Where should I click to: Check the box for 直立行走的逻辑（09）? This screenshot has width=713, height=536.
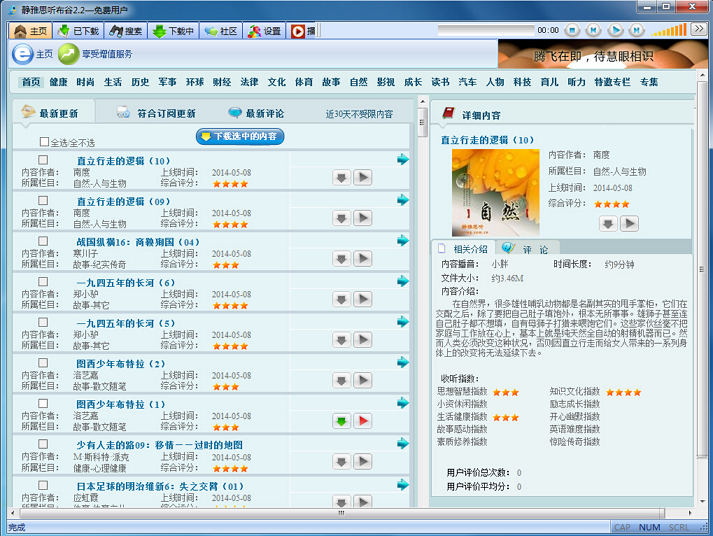43,201
